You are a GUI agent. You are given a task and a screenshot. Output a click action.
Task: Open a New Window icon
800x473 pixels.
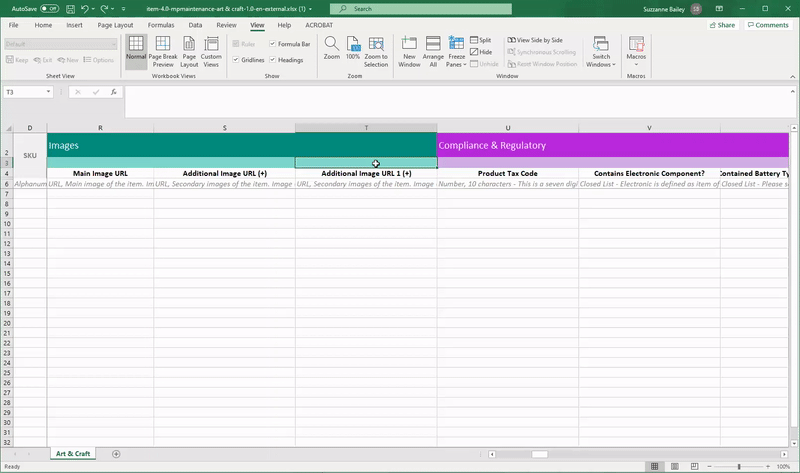[x=409, y=52]
